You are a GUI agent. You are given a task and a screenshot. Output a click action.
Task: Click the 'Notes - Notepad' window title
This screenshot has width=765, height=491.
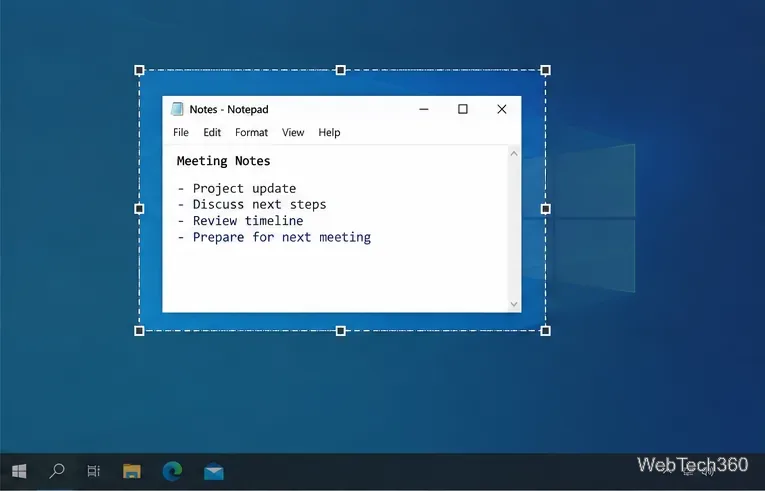pyautogui.click(x=229, y=109)
